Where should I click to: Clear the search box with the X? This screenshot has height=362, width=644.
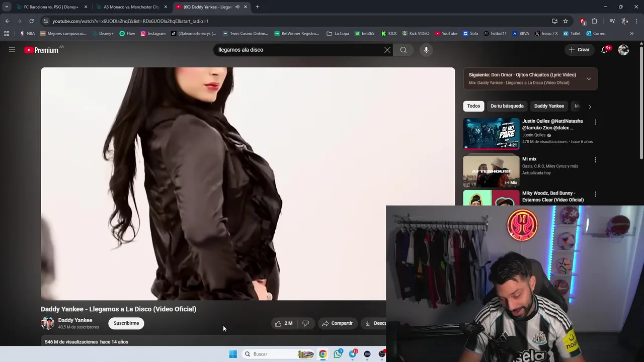click(387, 50)
